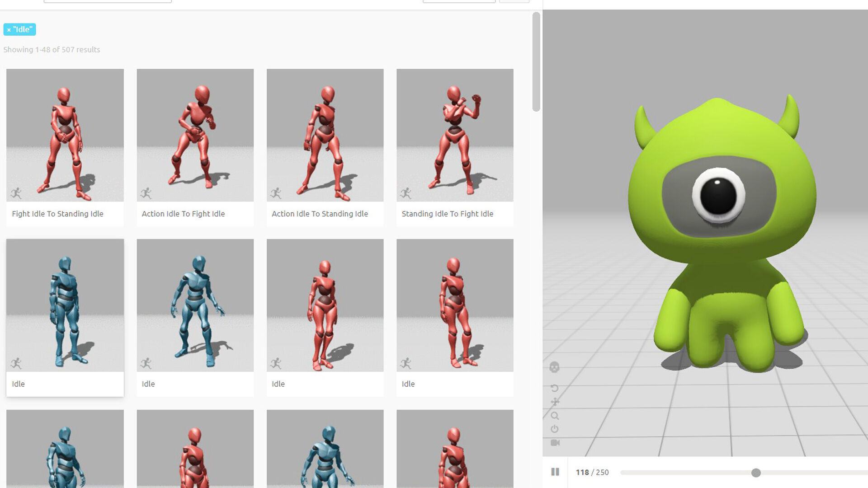Pause the animation playback
Image resolution: width=868 pixels, height=488 pixels.
(555, 472)
